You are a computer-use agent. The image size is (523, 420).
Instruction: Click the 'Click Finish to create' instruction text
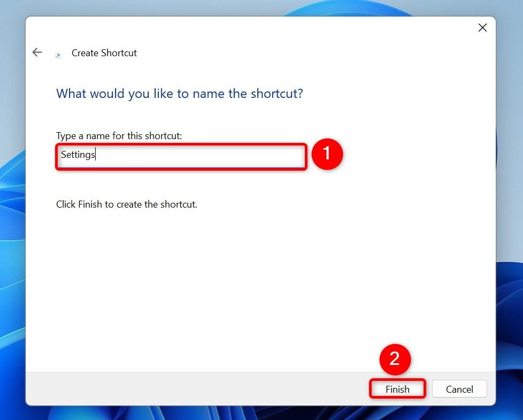127,204
